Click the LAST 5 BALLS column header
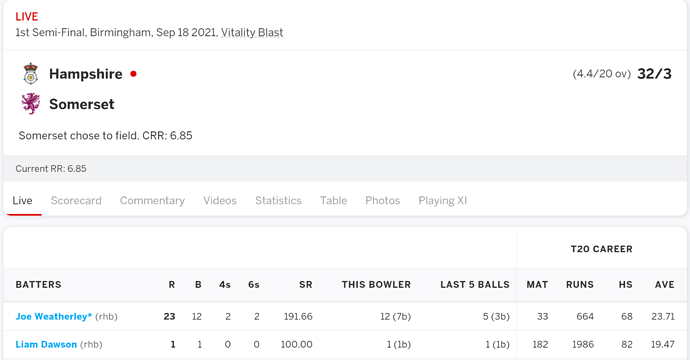This screenshot has height=360, width=690. 475,285
